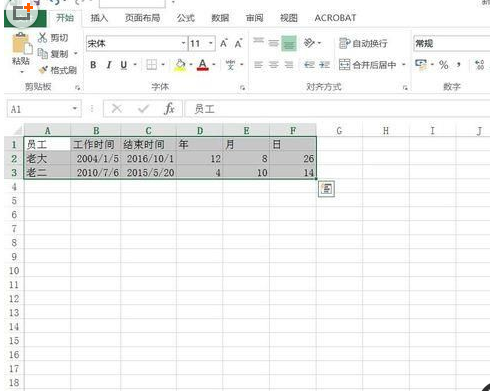
Task: Open the 公式 ribbon tab
Action: pyautogui.click(x=186, y=18)
